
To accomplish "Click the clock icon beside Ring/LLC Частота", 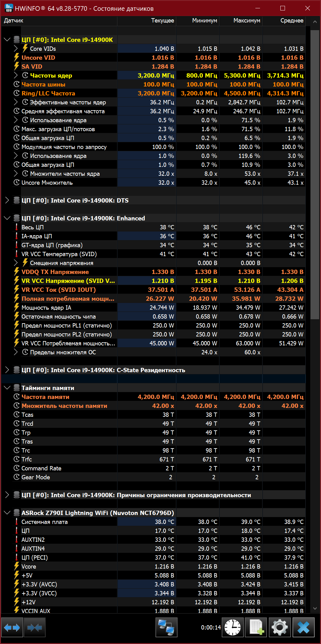I will 17,93.
